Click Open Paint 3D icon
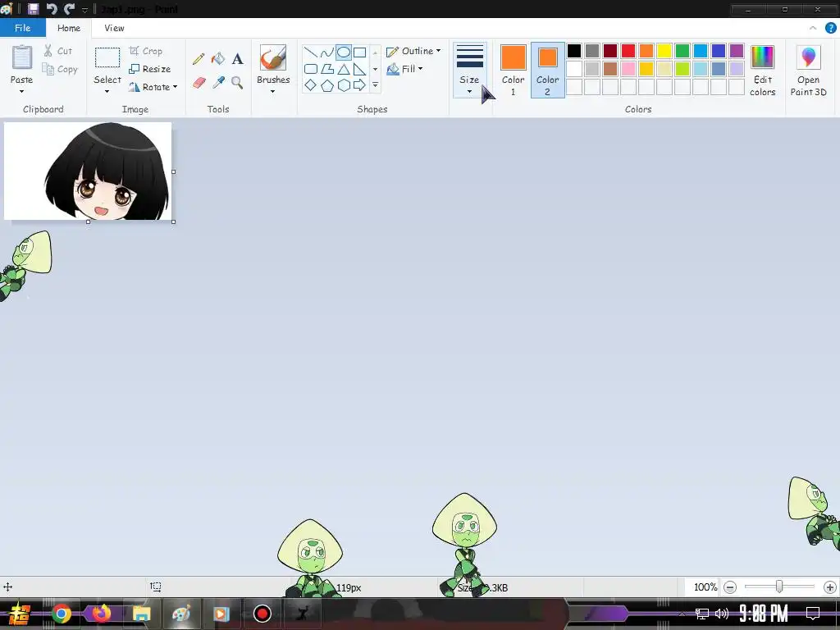 808,58
